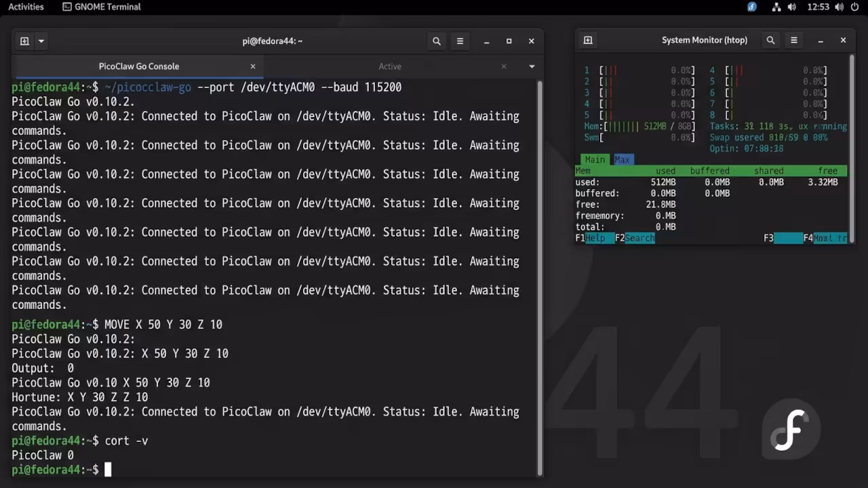Click the 'Output: 0' line
The height and width of the screenshot is (488, 868).
point(43,368)
